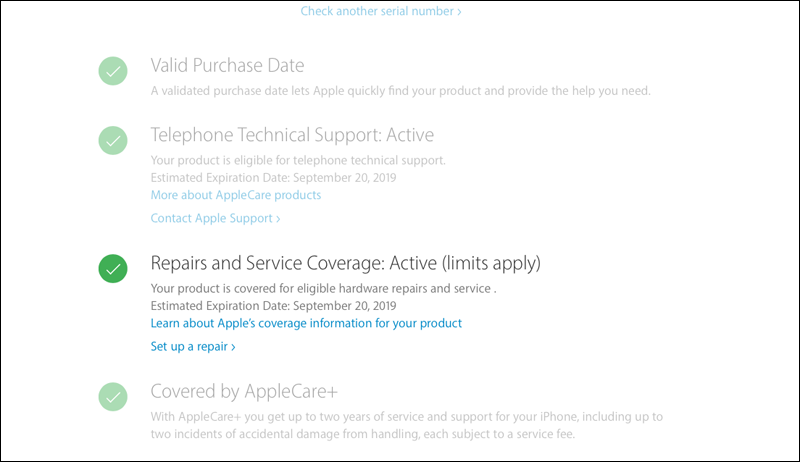The height and width of the screenshot is (462, 800).
Task: Click the Valid Purchase Date green checkmark
Action: [113, 70]
